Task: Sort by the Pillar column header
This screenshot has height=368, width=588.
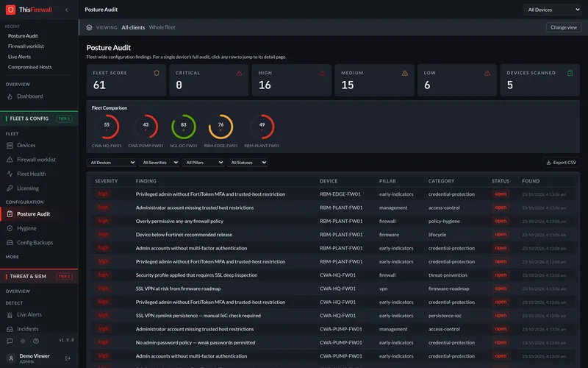Action: pos(387,181)
